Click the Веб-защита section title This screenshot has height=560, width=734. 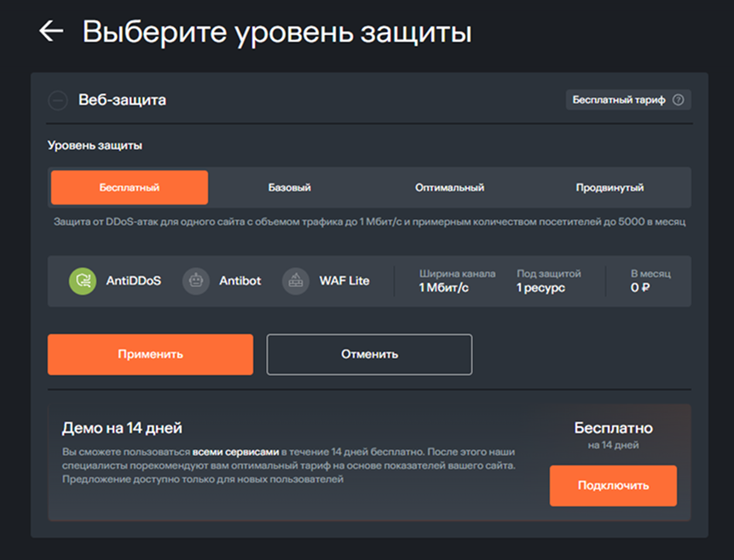coord(122,101)
